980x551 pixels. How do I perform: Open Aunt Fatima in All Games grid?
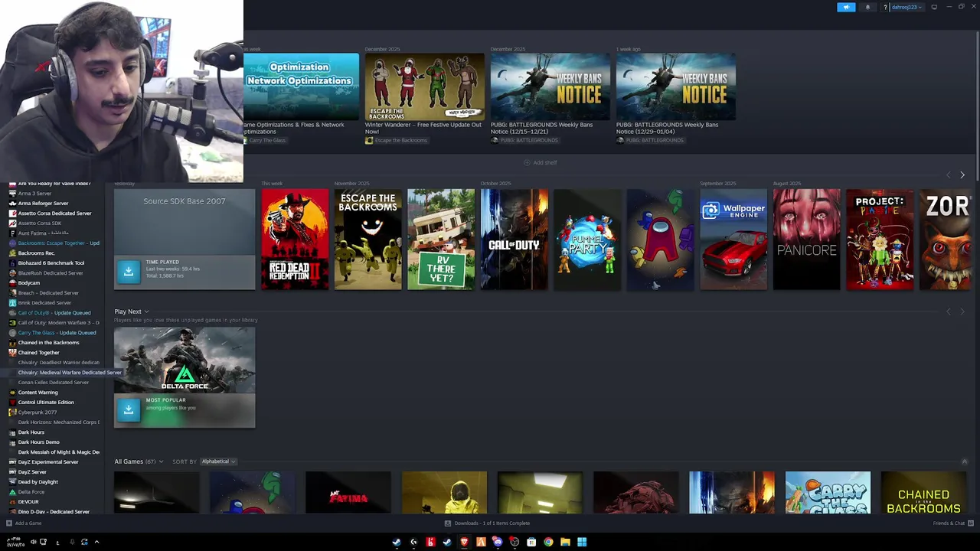(348, 493)
